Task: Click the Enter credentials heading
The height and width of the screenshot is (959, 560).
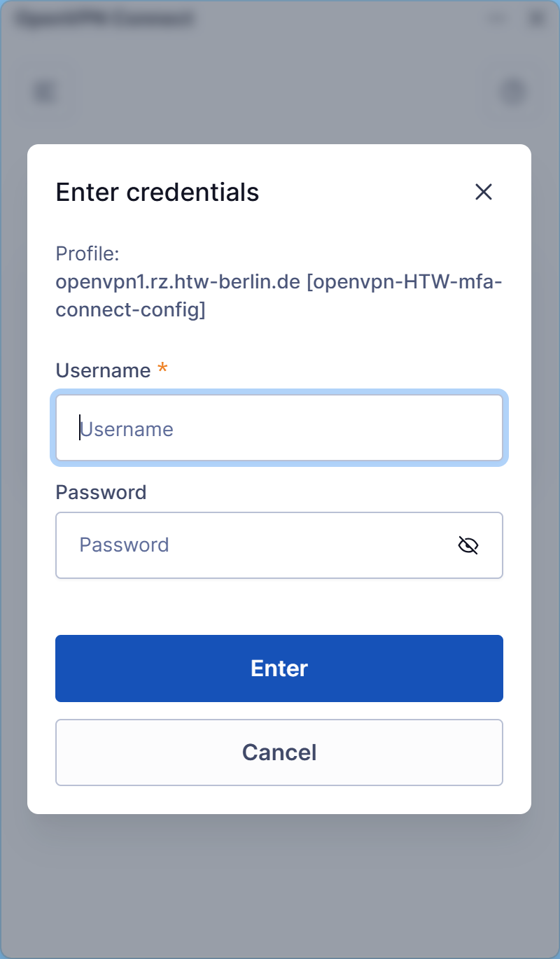Action: point(157,192)
